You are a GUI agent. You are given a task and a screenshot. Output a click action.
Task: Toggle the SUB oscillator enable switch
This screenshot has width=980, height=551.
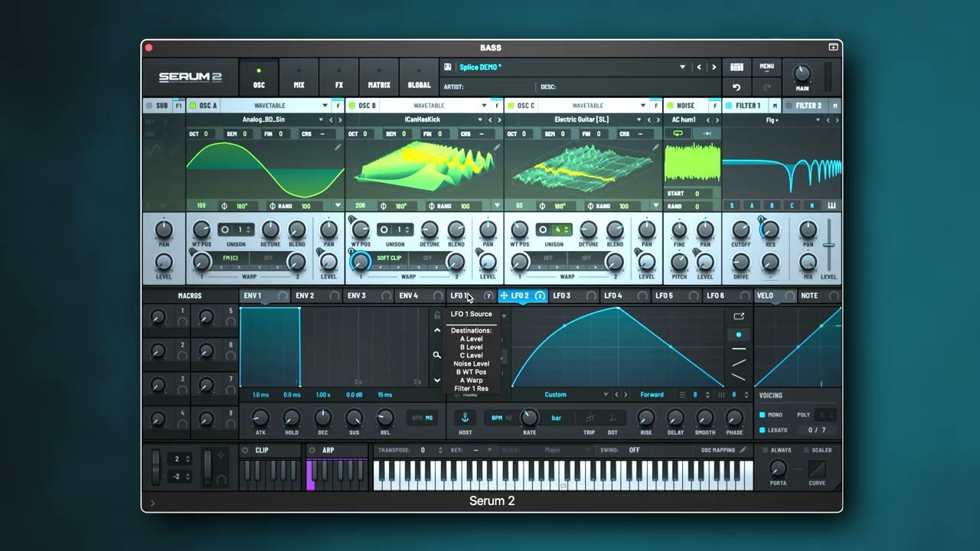149,106
